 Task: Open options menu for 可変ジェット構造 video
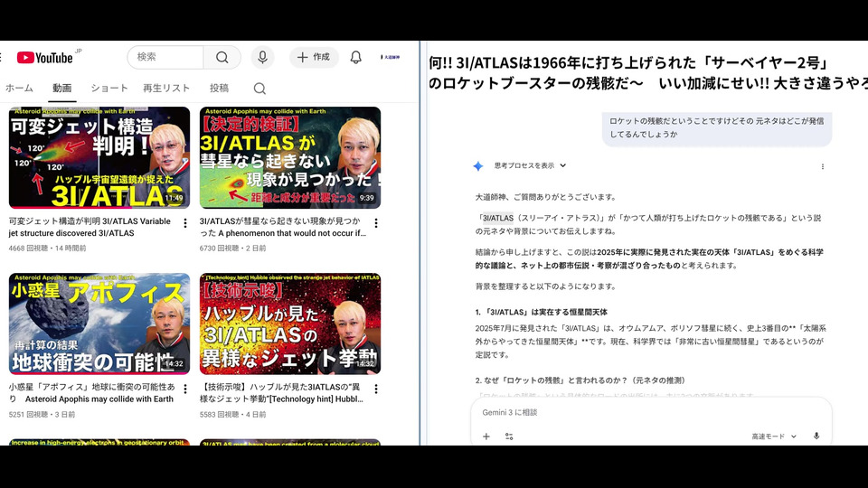185,223
